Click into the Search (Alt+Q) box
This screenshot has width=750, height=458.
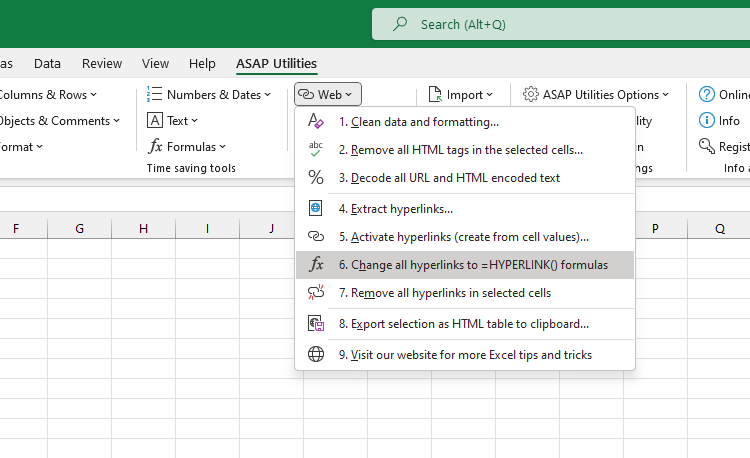[561, 24]
